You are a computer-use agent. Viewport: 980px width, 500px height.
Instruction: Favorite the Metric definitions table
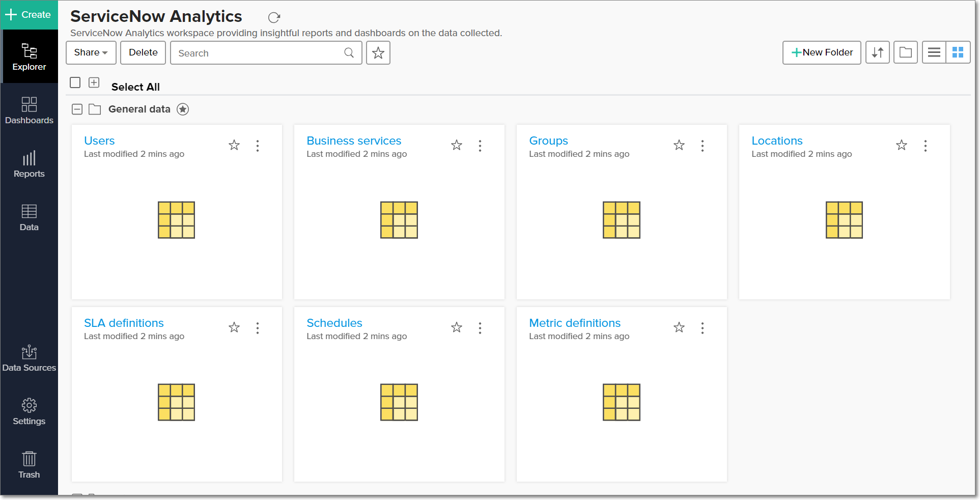[679, 327]
